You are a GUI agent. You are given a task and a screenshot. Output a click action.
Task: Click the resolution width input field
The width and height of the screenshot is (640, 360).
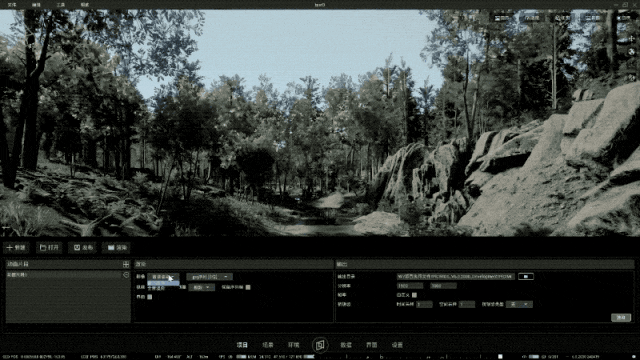click(410, 286)
